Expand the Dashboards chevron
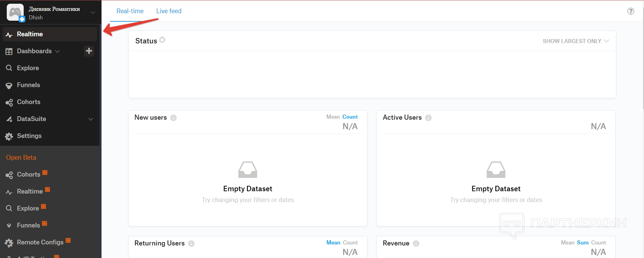The height and width of the screenshot is (258, 644). click(x=57, y=52)
